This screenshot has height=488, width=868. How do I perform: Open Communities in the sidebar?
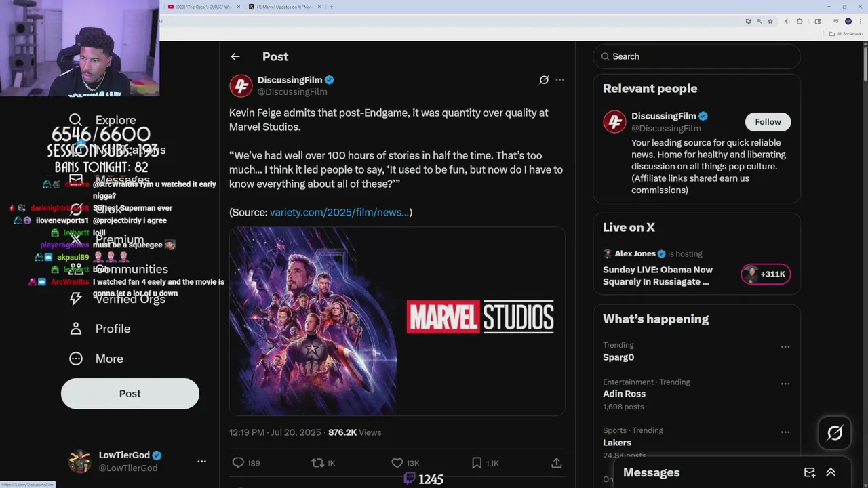pyautogui.click(x=119, y=269)
